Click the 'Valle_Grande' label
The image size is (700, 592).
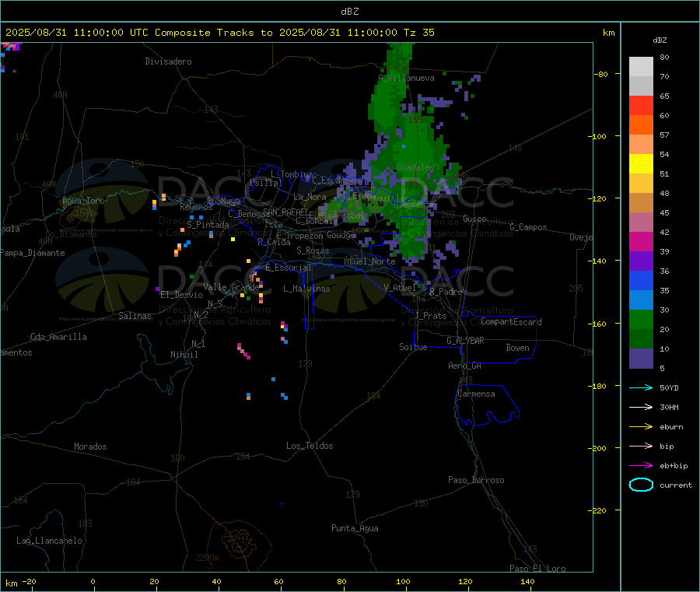point(231,287)
